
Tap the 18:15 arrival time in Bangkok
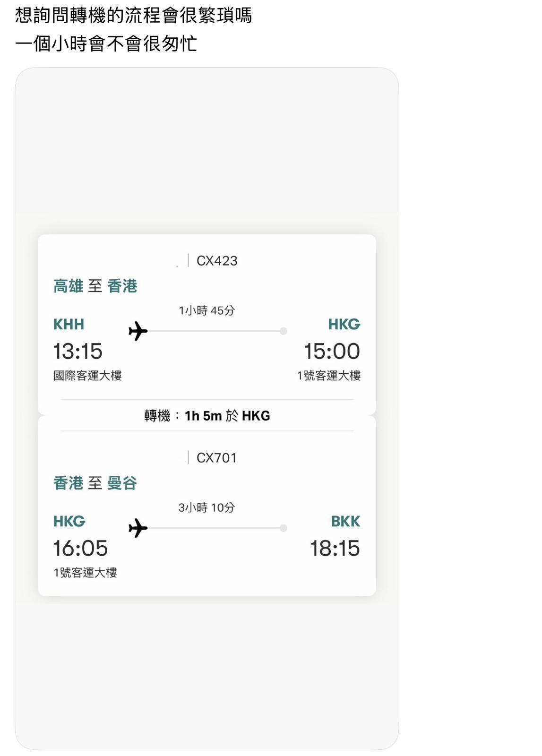click(x=335, y=549)
